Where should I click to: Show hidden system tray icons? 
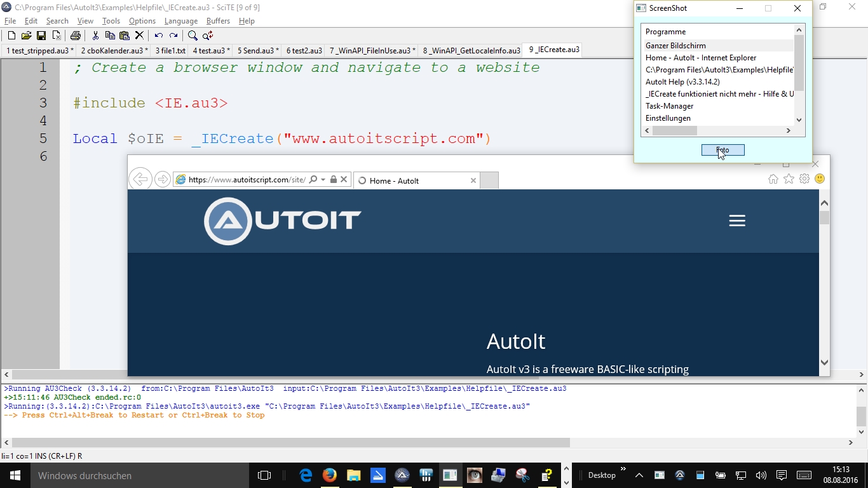pyautogui.click(x=639, y=475)
